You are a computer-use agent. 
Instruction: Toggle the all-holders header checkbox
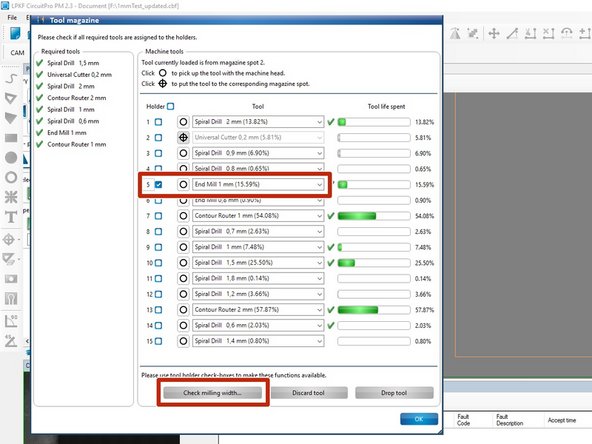(x=171, y=106)
